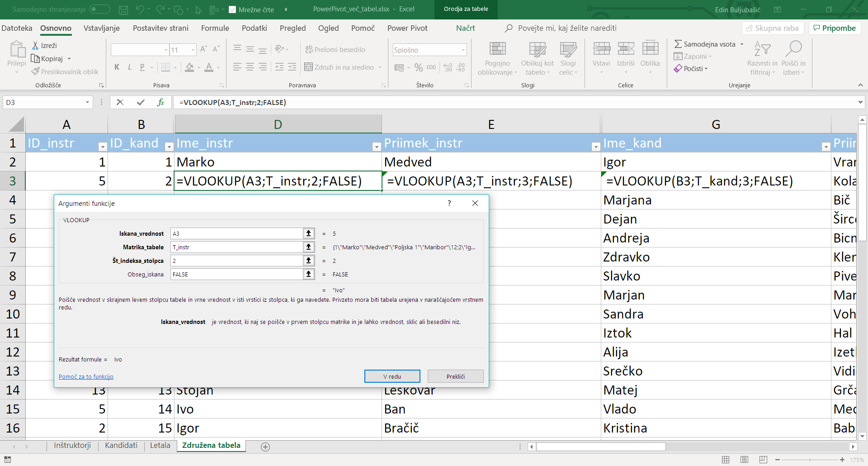Screen dimensions: 868x466
Task: Click the Matrika_tabele input field
Action: pos(236,247)
